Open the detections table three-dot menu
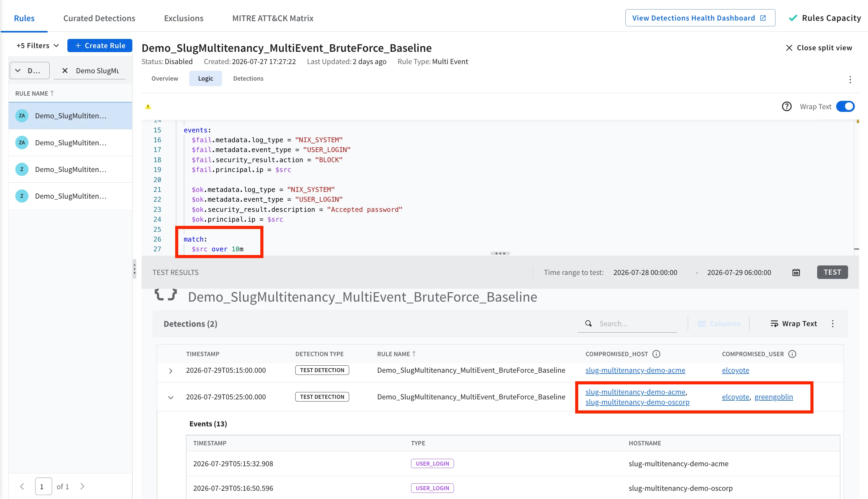The height and width of the screenshot is (499, 868). click(x=833, y=324)
